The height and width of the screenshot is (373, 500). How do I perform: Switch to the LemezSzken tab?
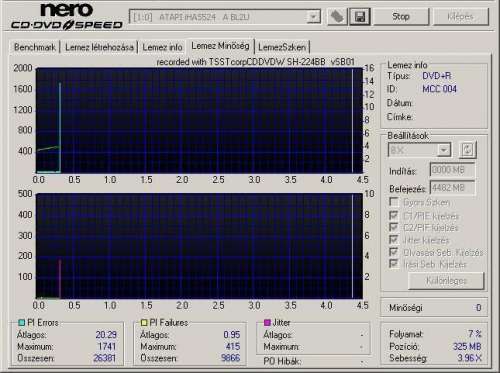(x=282, y=47)
